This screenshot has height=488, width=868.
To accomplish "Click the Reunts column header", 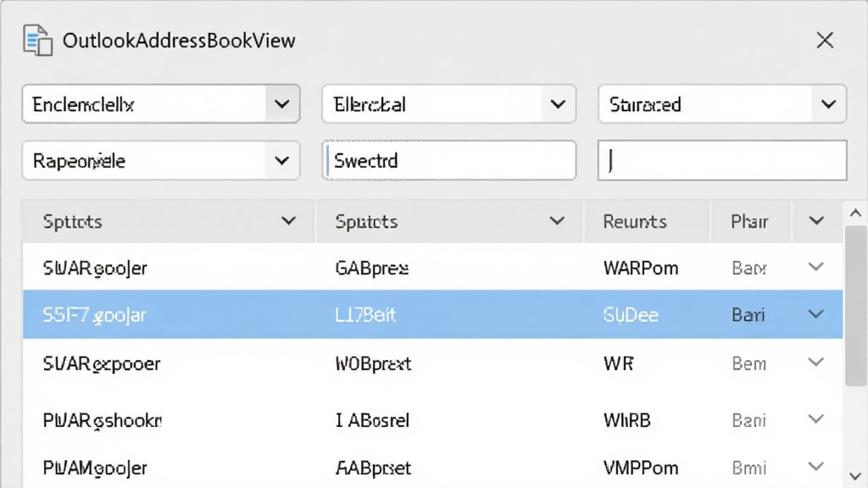I will point(634,221).
